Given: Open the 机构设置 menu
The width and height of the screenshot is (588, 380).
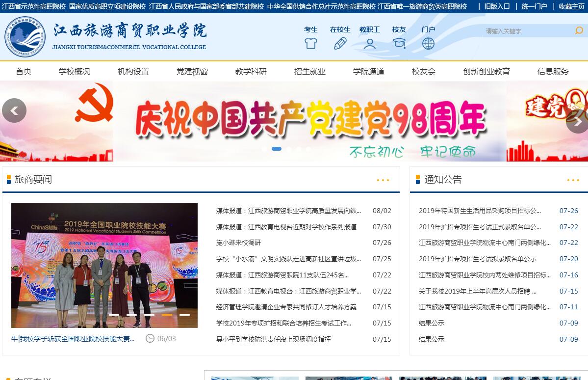Looking at the screenshot, I should [x=133, y=71].
